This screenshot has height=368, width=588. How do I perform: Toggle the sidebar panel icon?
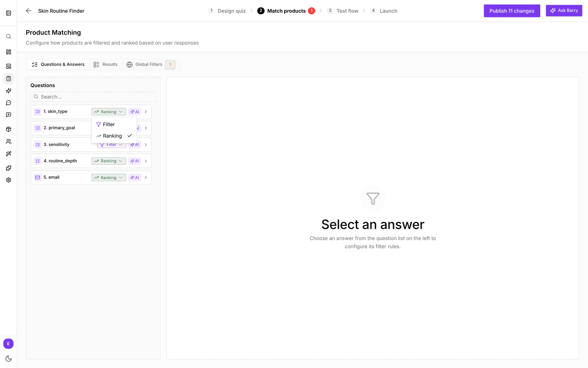(x=8, y=13)
